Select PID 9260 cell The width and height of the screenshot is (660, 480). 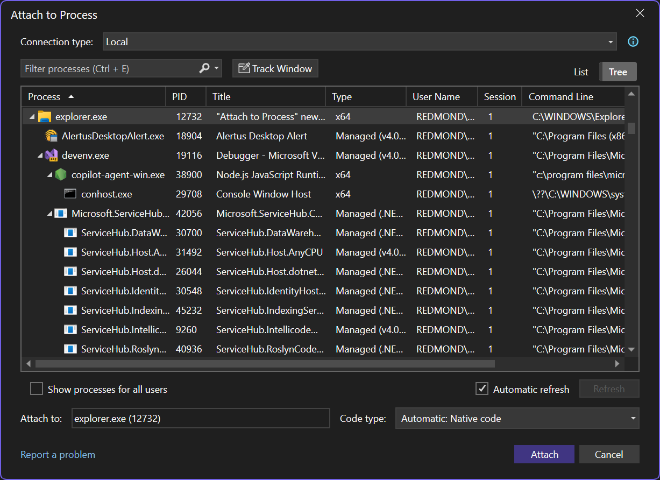(x=186, y=330)
